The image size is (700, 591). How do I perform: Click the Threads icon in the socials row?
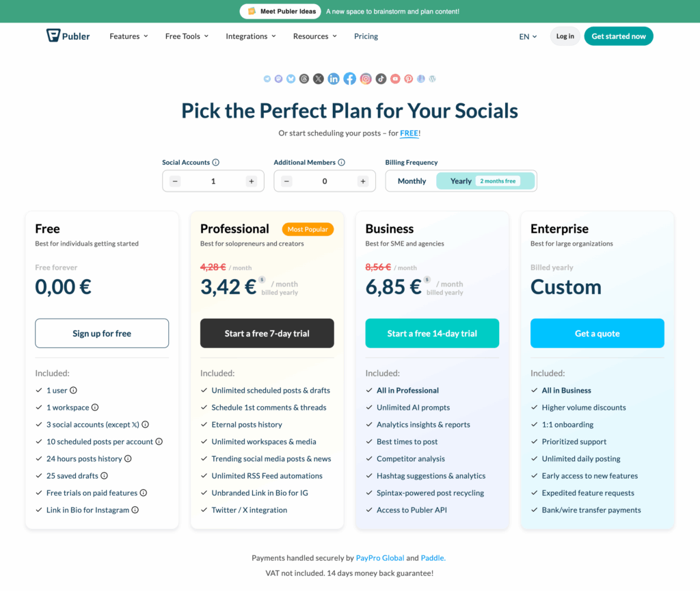(304, 79)
